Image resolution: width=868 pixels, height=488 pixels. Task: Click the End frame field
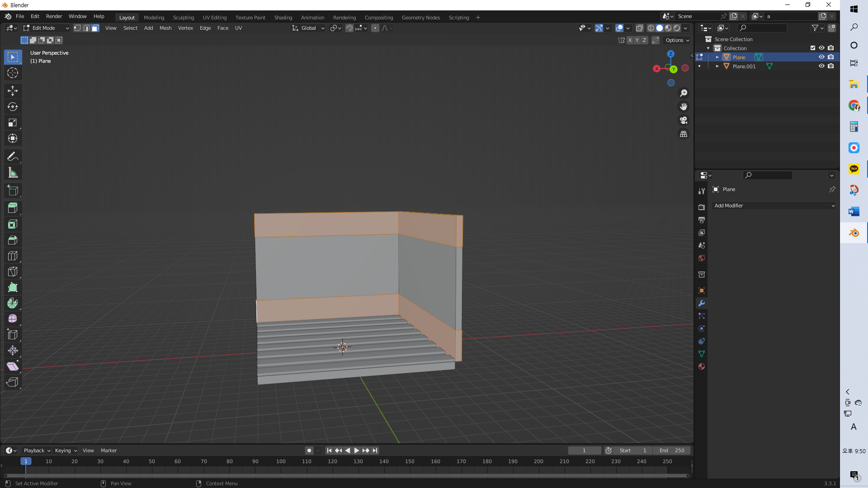coord(671,450)
